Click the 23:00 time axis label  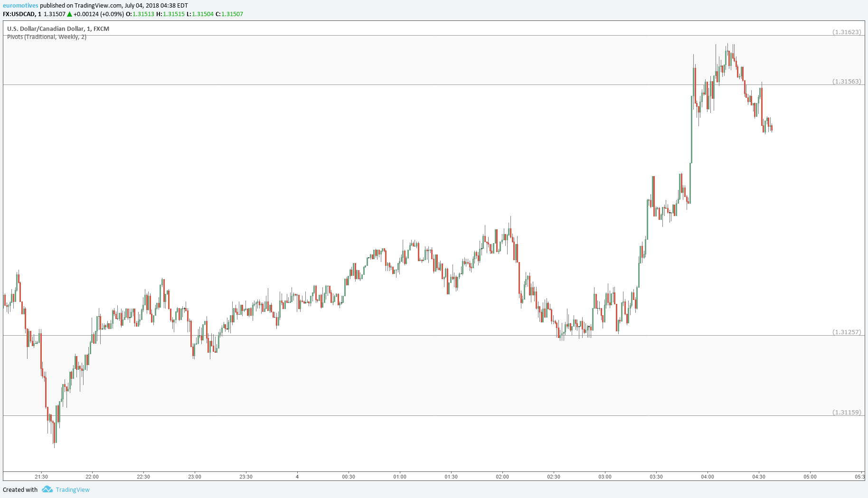pos(195,477)
